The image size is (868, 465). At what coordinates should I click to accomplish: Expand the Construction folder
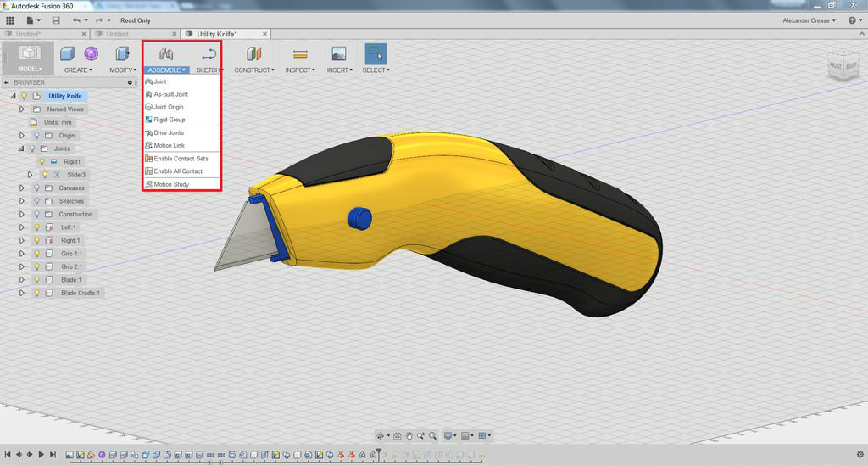21,214
